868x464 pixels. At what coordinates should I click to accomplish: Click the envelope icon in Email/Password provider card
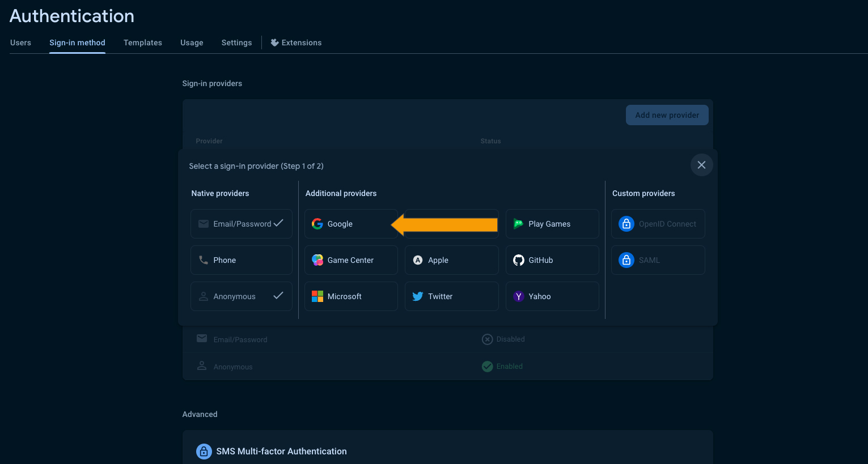pos(204,224)
